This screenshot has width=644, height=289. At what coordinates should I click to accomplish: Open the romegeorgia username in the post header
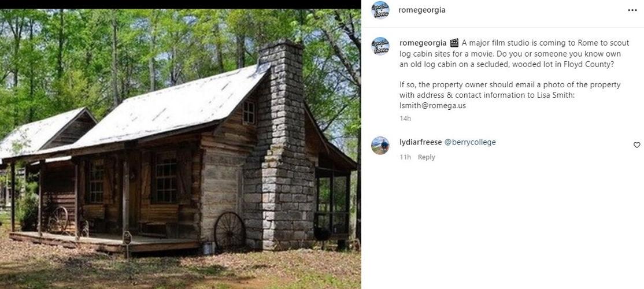click(x=422, y=10)
